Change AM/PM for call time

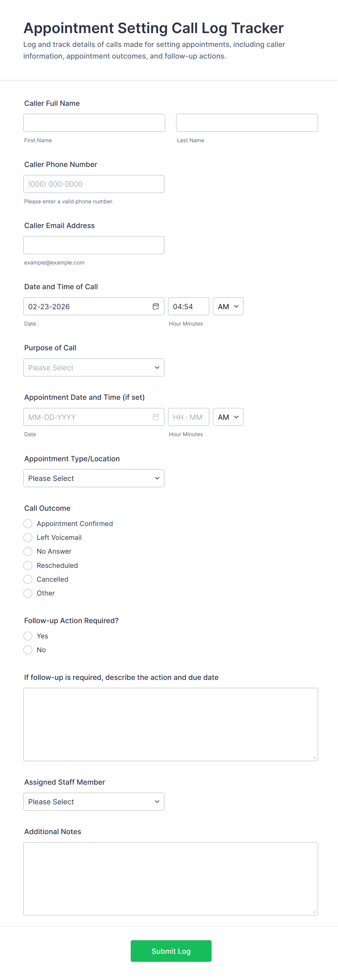(x=228, y=307)
